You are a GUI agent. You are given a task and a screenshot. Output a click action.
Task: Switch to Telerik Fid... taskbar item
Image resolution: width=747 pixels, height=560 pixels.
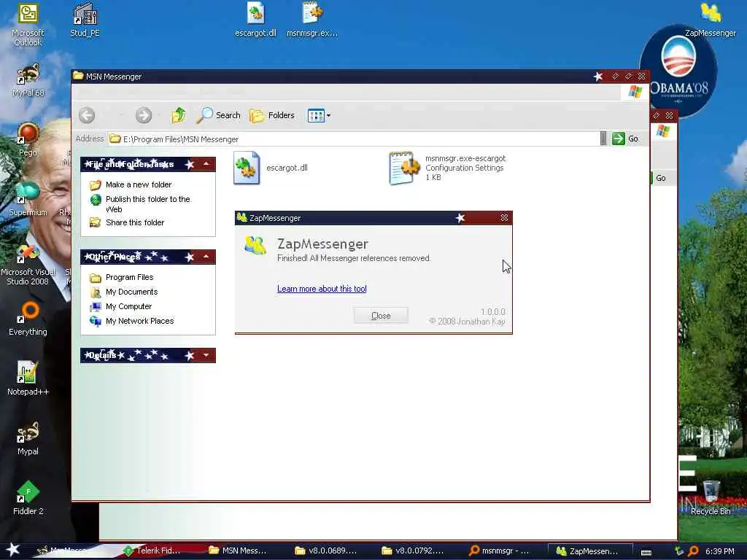[x=152, y=551]
